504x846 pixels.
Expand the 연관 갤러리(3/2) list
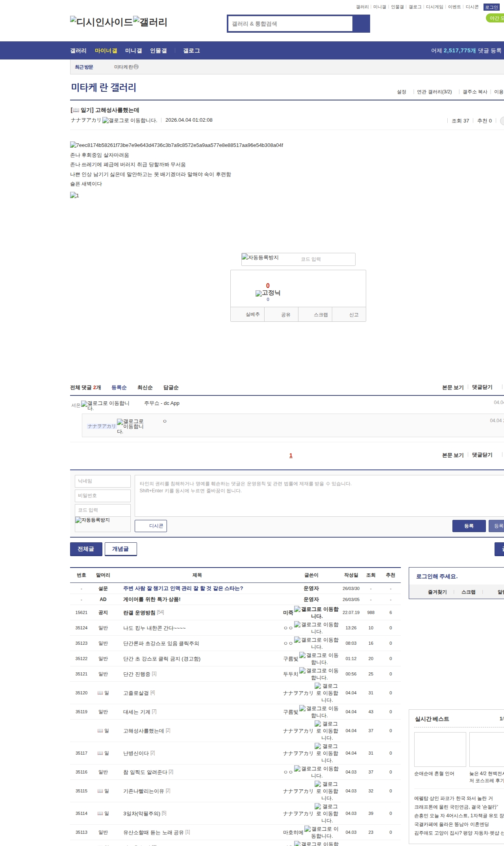pos(434,92)
